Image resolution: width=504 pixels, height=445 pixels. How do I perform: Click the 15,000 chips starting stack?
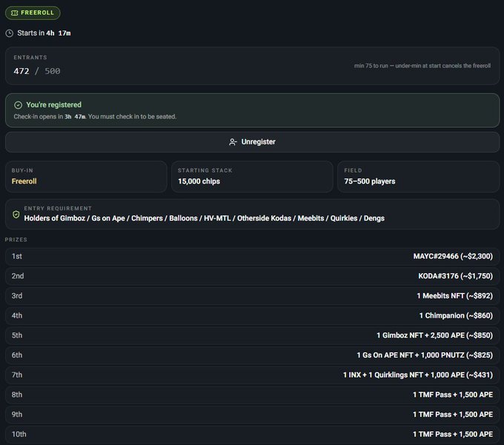pos(199,181)
